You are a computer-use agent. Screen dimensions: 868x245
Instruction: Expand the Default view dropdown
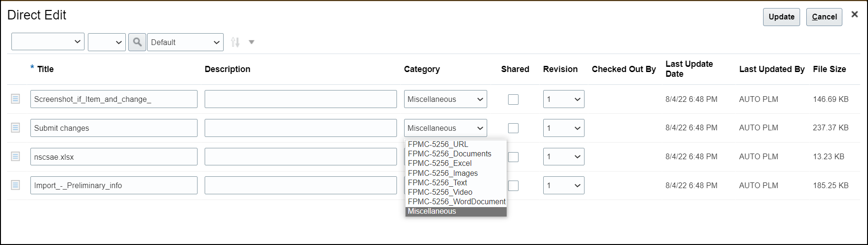click(x=185, y=42)
